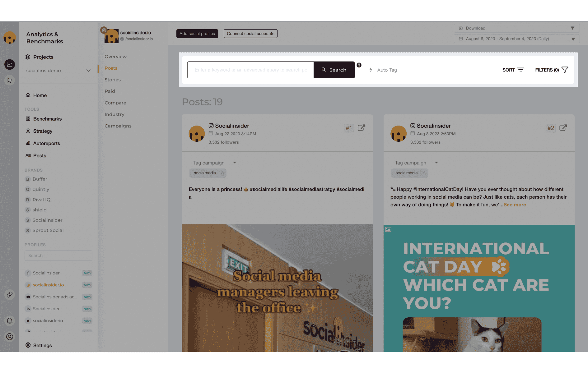Click Add social profiles button
588x373 pixels.
(x=197, y=34)
